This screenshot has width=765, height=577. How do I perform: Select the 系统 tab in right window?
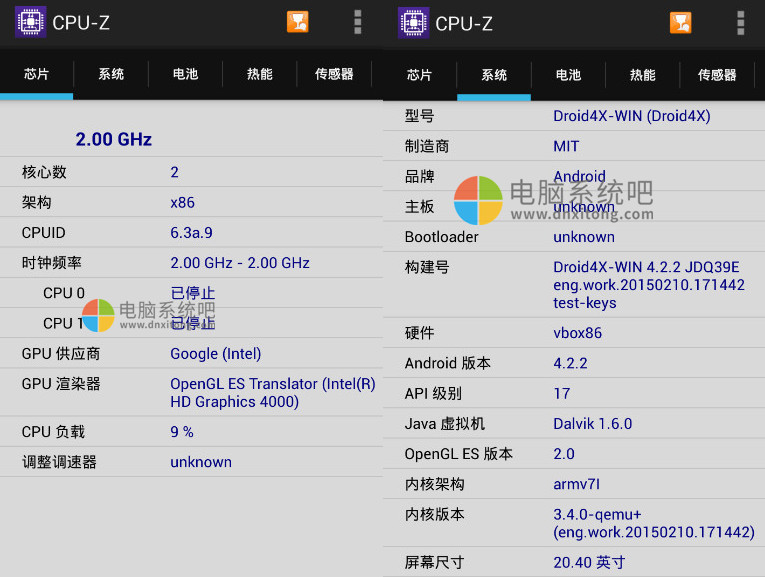[x=494, y=75]
